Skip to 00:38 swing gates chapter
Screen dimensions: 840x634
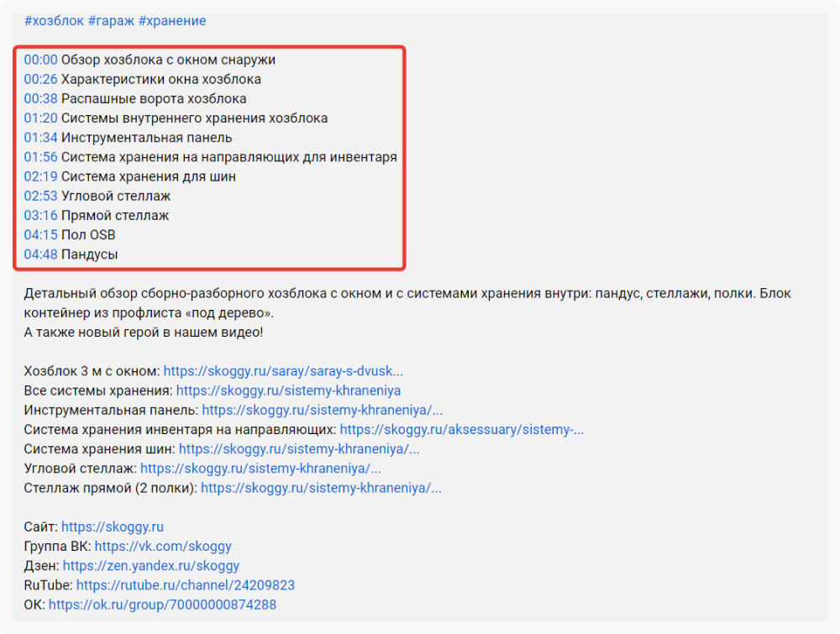[x=40, y=99]
